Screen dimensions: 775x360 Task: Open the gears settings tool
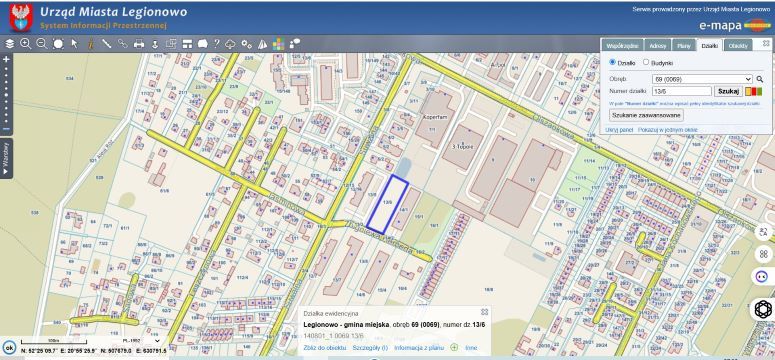coord(247,44)
